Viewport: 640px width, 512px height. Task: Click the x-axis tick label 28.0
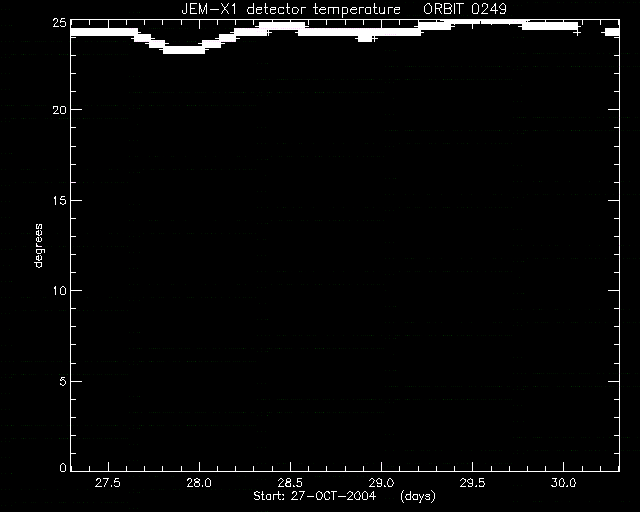tap(199, 483)
